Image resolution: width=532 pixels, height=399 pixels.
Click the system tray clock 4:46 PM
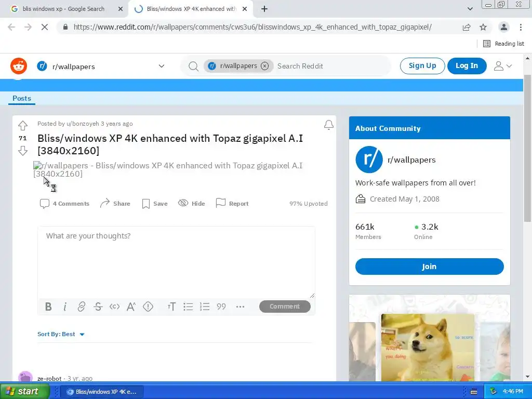click(513, 392)
